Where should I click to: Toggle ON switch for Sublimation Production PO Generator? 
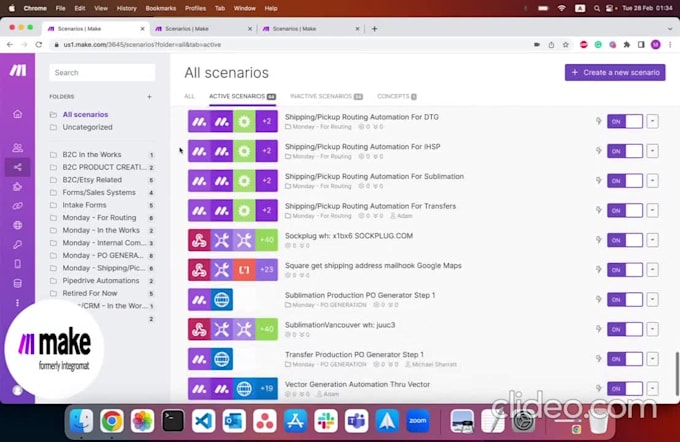(x=624, y=300)
